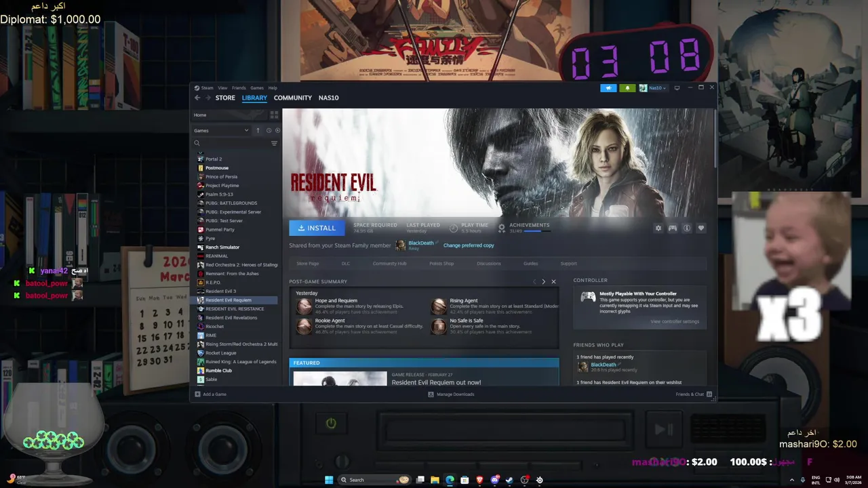Viewport: 868px width, 488px height.
Task: Open the Windows Start button
Action: click(x=329, y=480)
